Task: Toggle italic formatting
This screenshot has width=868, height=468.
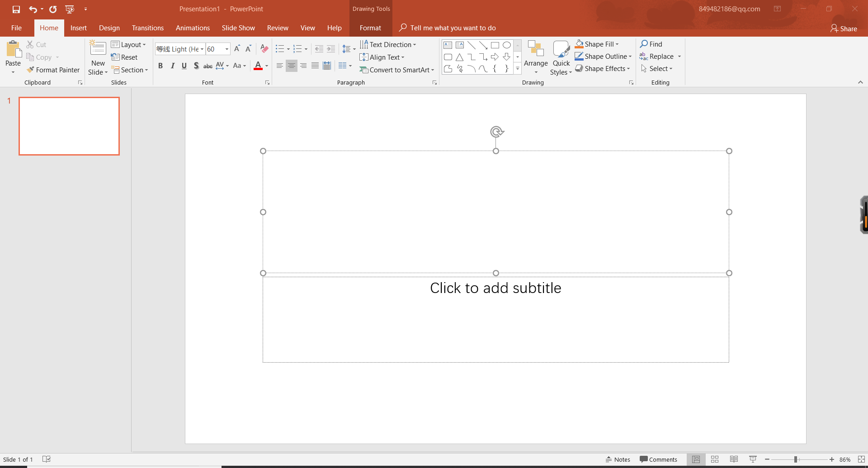Action: click(x=172, y=66)
